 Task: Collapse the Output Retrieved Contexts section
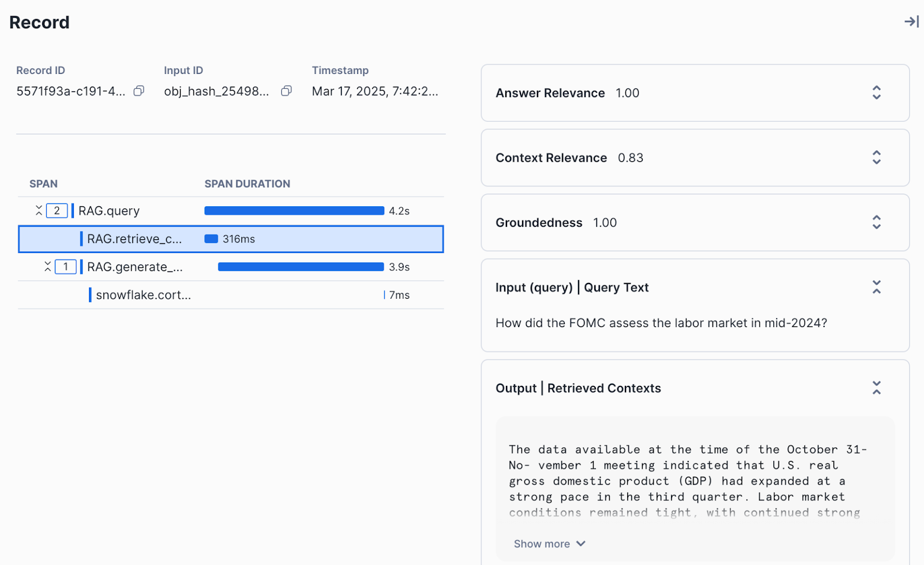pos(876,388)
